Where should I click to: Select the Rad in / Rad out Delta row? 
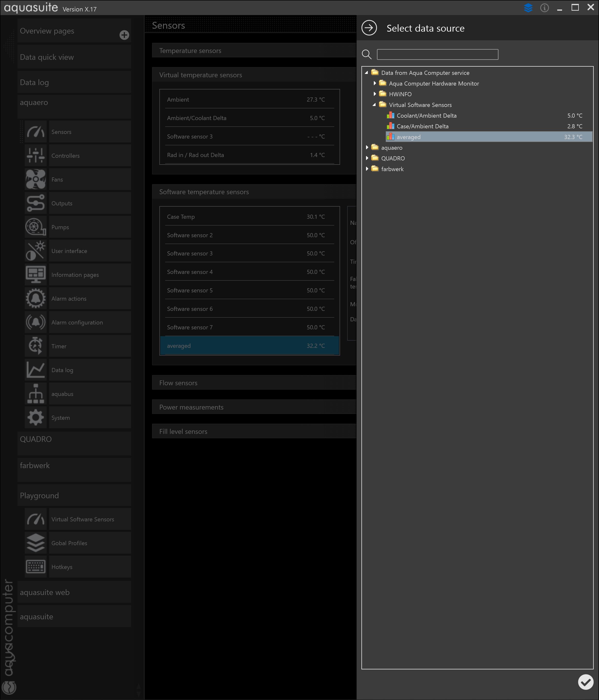pyautogui.click(x=249, y=155)
